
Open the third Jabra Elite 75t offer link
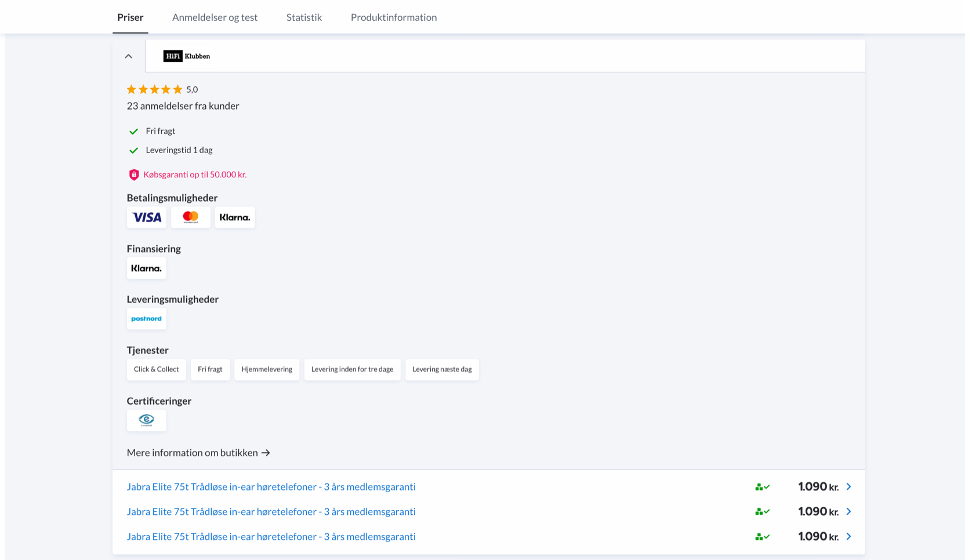[x=271, y=537]
